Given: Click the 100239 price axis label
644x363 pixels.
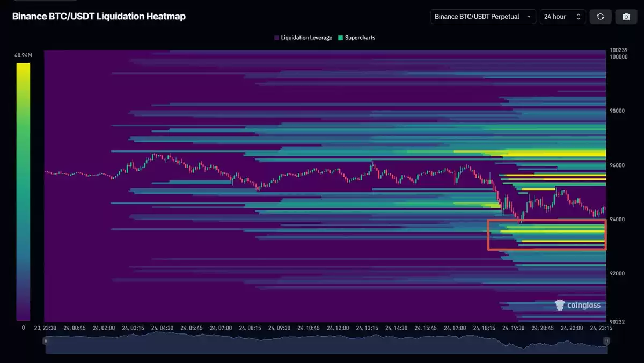Looking at the screenshot, I should pyautogui.click(x=619, y=50).
